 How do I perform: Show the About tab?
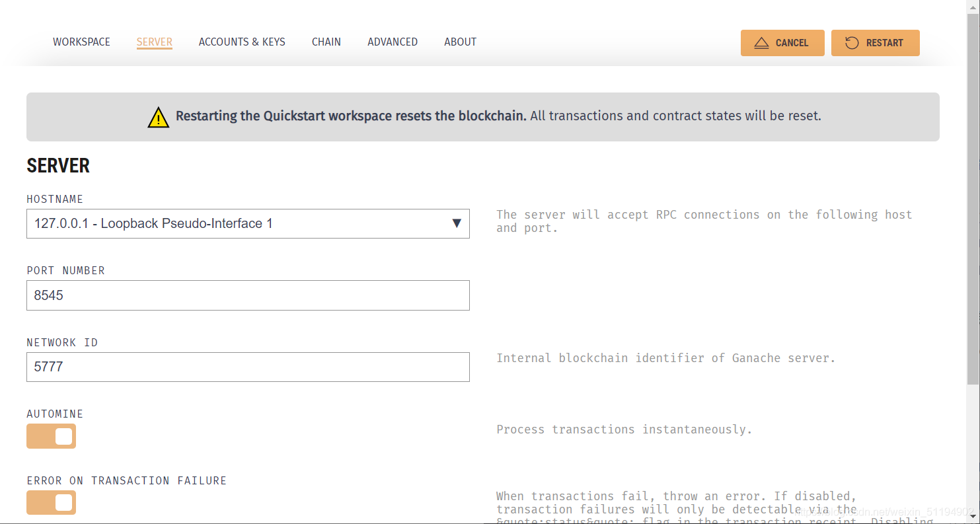pyautogui.click(x=460, y=42)
